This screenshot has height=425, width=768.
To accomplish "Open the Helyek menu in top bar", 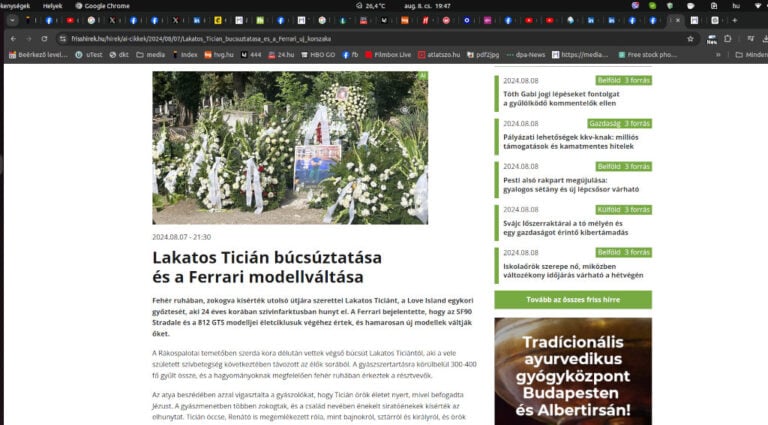I will (52, 6).
